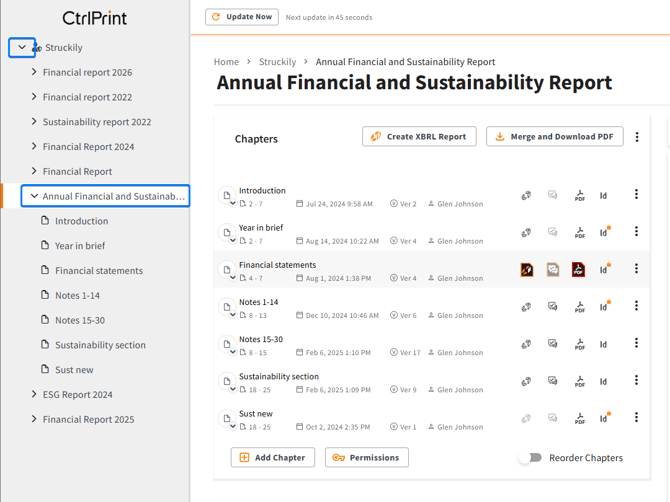670x502 pixels.
Task: Expand ESG Report 2024 tree item
Action: coord(34,394)
